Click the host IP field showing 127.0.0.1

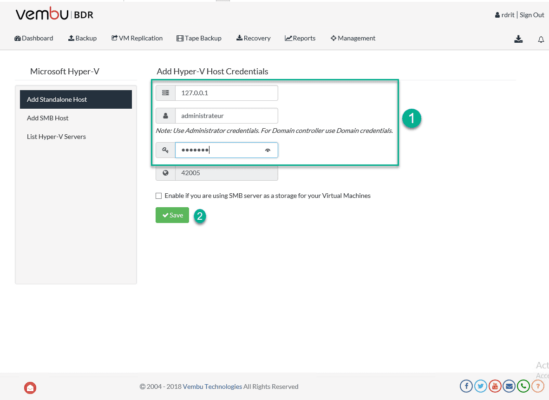pos(227,93)
